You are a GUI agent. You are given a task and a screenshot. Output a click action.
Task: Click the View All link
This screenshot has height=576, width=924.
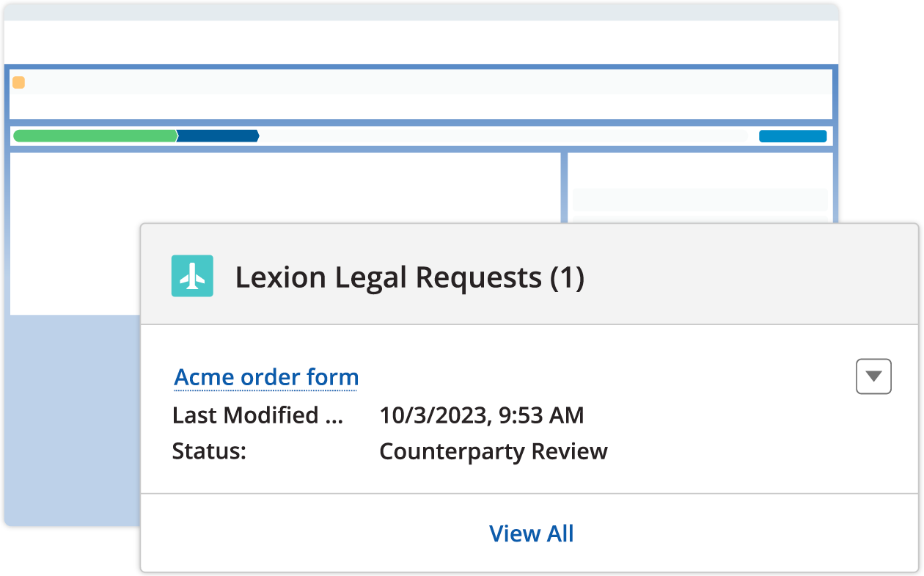532,533
